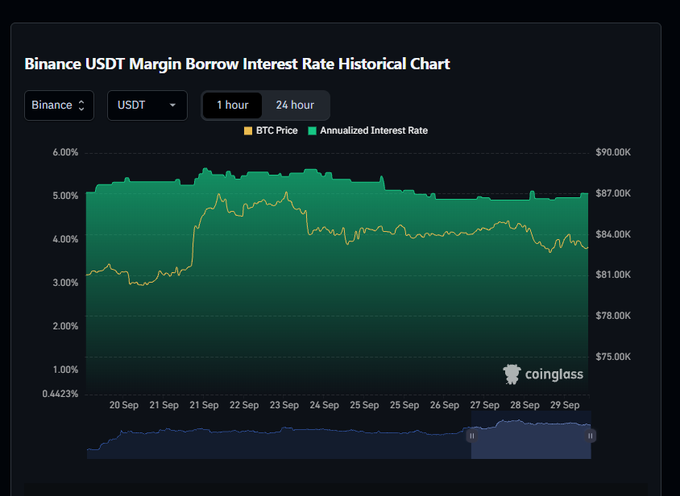Click the 6.00% left axis label
The width and height of the screenshot is (680, 496).
(x=65, y=152)
